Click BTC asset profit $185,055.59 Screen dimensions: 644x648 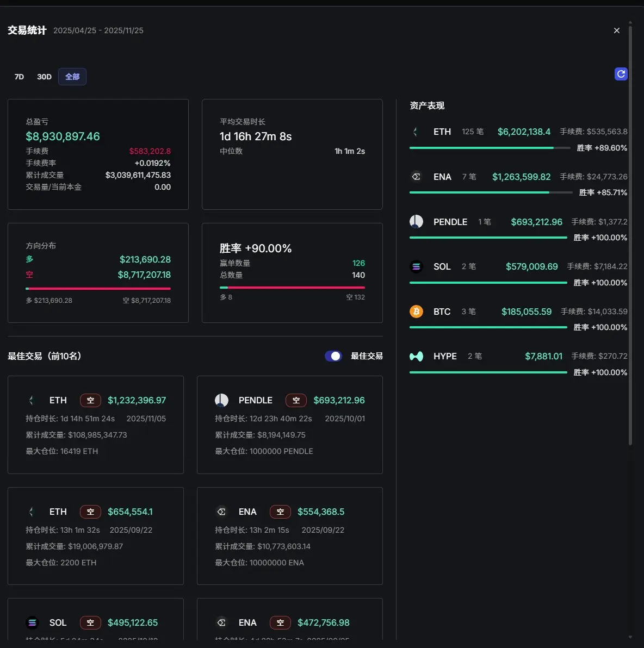coord(527,311)
